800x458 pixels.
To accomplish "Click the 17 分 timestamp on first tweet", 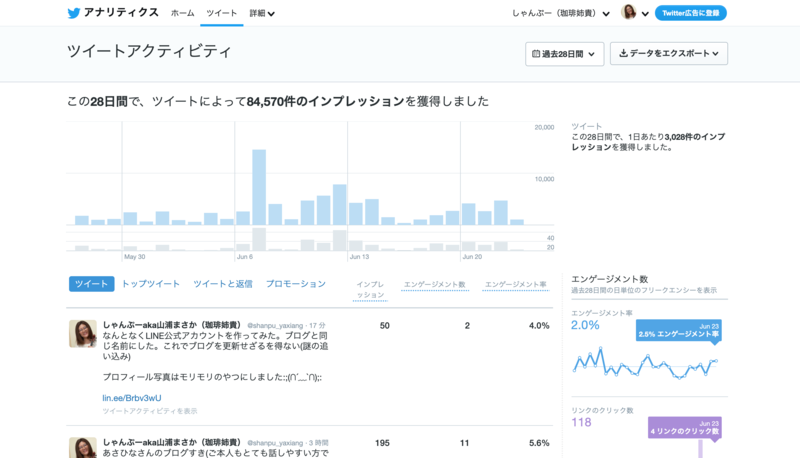I will [x=317, y=325].
